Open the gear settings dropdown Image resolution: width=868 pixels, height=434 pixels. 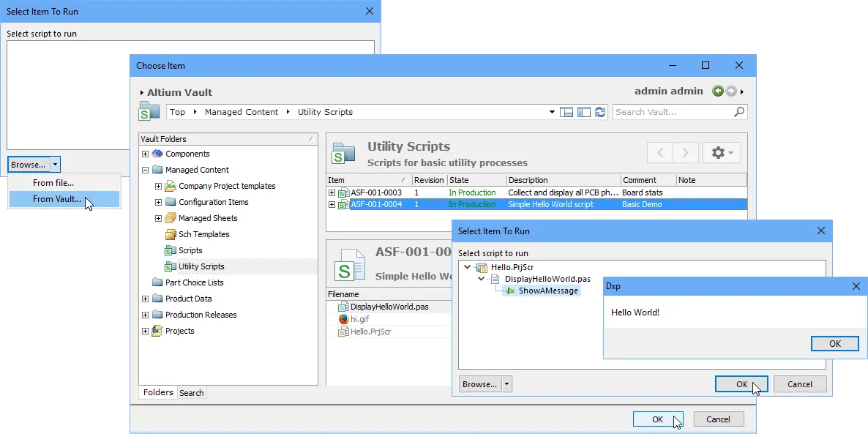[722, 153]
